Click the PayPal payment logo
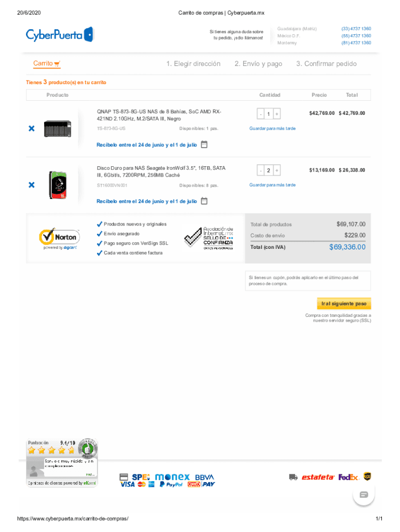The image size is (400, 532). coord(171,485)
